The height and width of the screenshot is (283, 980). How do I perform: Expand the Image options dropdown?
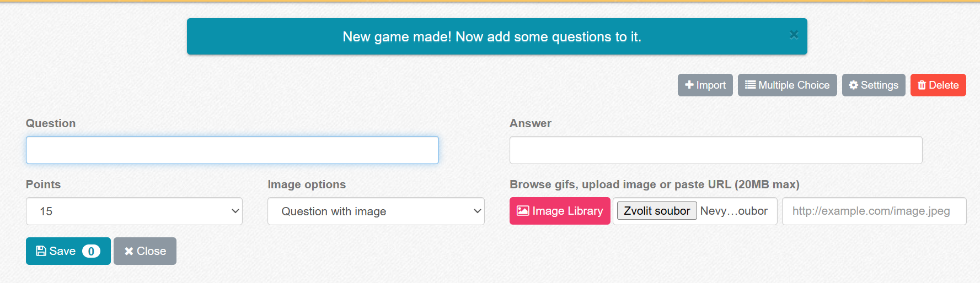click(x=376, y=211)
